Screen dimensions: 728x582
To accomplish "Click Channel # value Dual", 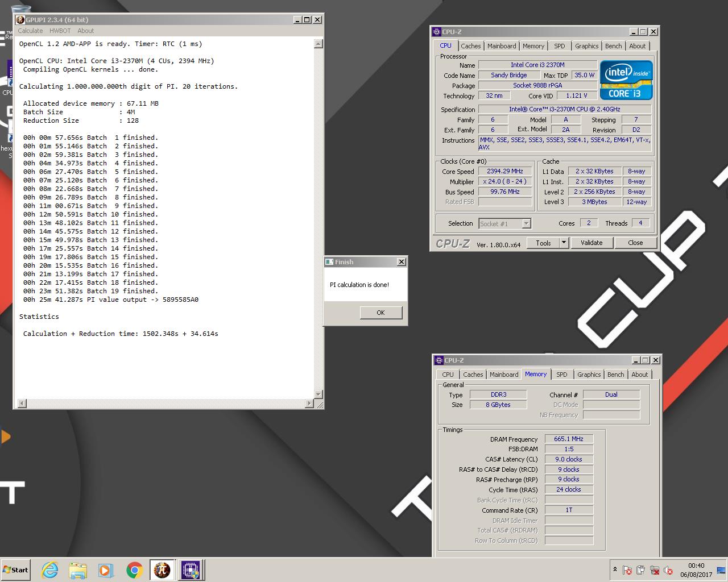I will (611, 394).
